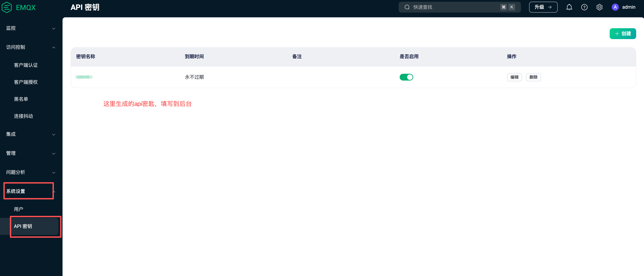Click the 编辑 button for the key
The image size is (644, 276).
pyautogui.click(x=514, y=77)
